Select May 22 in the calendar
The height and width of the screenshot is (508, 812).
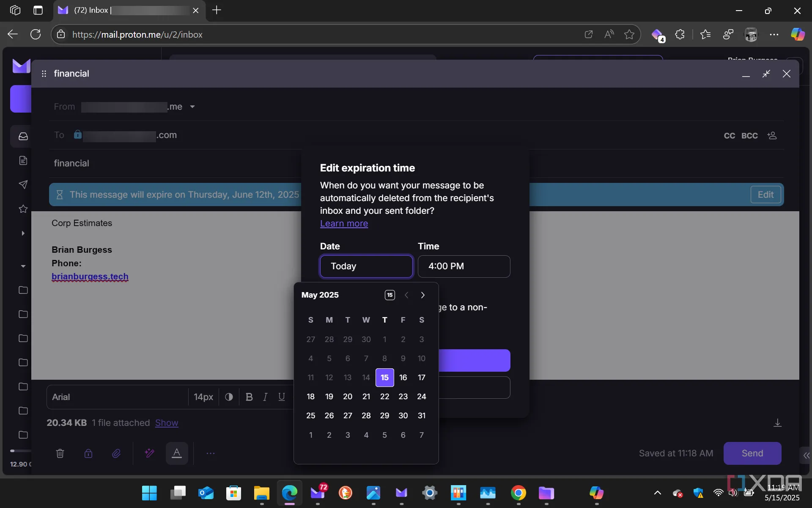coord(384,397)
